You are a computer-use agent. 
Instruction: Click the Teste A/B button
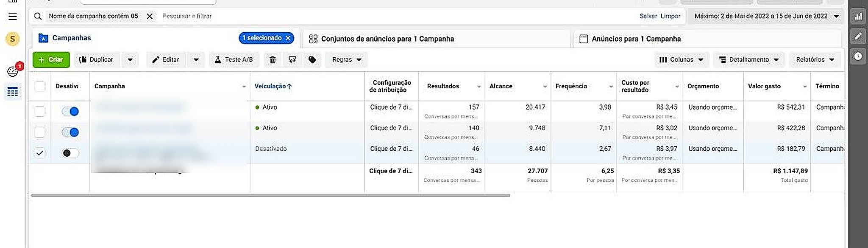click(234, 60)
